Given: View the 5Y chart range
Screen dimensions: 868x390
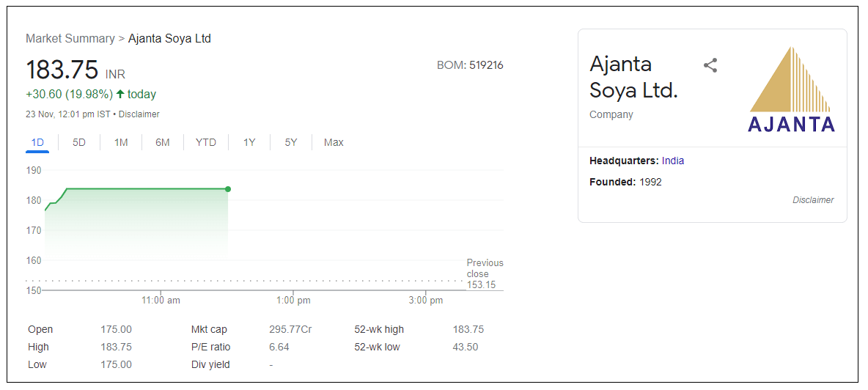Looking at the screenshot, I should pyautogui.click(x=291, y=142).
